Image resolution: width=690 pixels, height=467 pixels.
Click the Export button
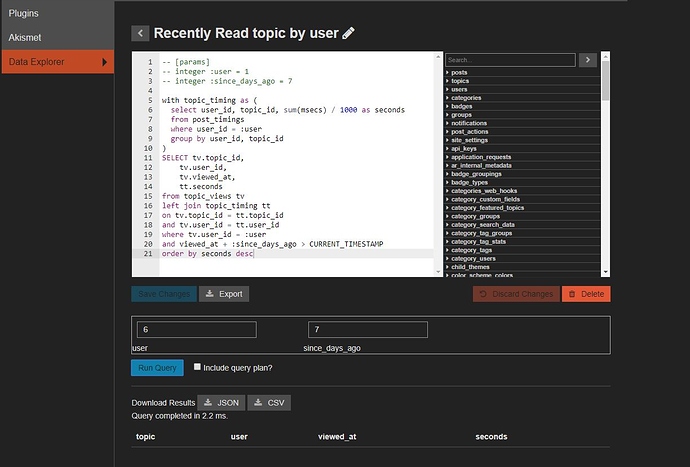224,294
